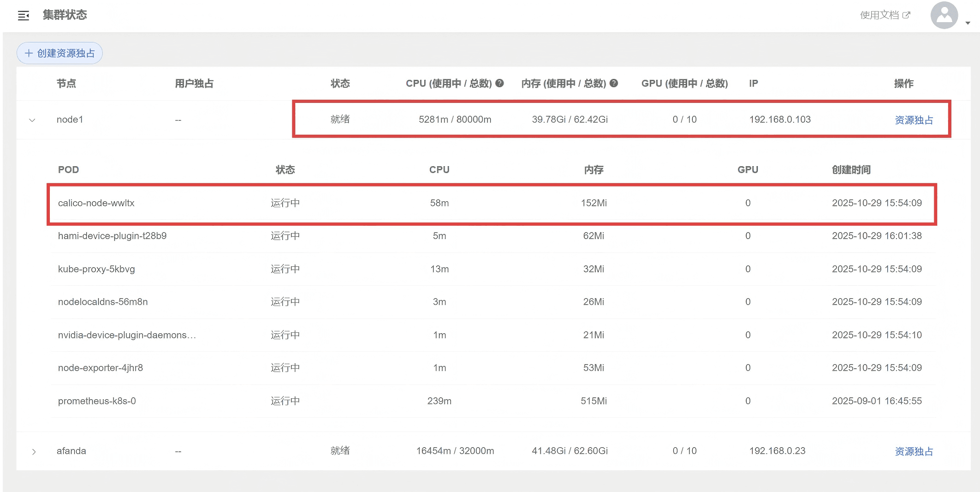Collapse the node1 row
The width and height of the screenshot is (980, 492).
tap(32, 120)
